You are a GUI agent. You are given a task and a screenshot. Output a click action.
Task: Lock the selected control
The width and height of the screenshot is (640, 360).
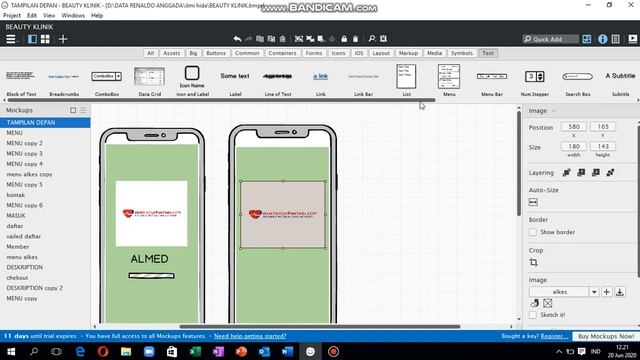click(x=344, y=39)
